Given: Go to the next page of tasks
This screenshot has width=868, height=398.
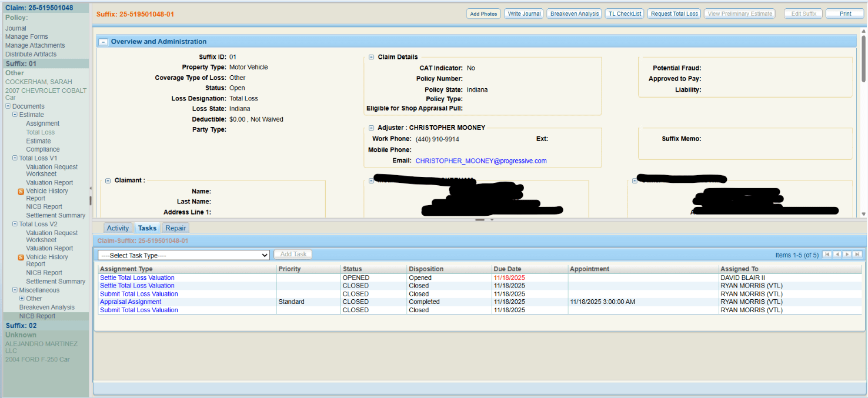Looking at the screenshot, I should (847, 255).
